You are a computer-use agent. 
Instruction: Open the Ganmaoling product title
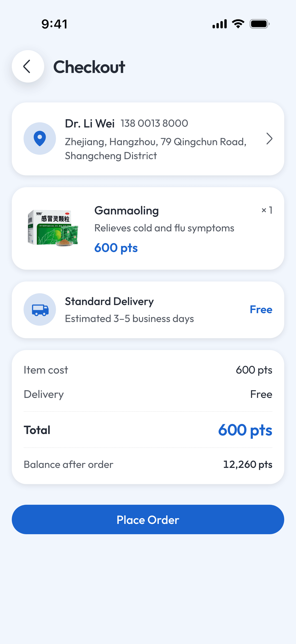[127, 211]
